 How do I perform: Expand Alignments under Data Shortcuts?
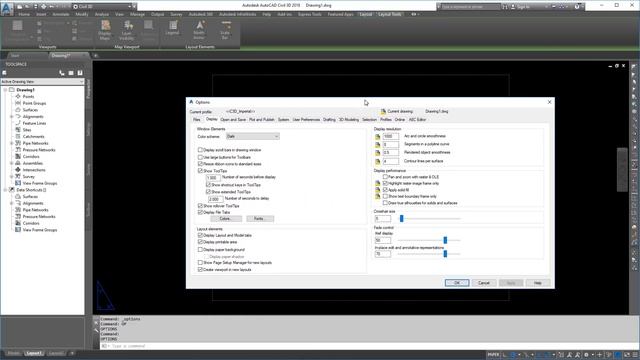[11, 203]
